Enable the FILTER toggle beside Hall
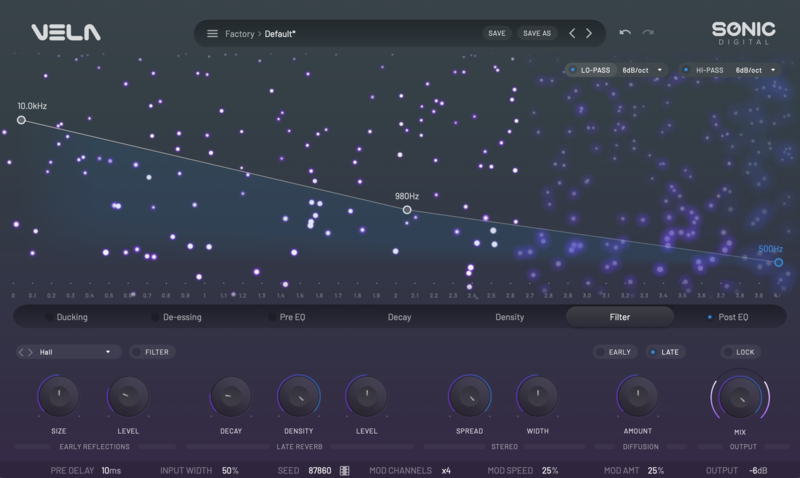800x478 pixels. tap(152, 352)
